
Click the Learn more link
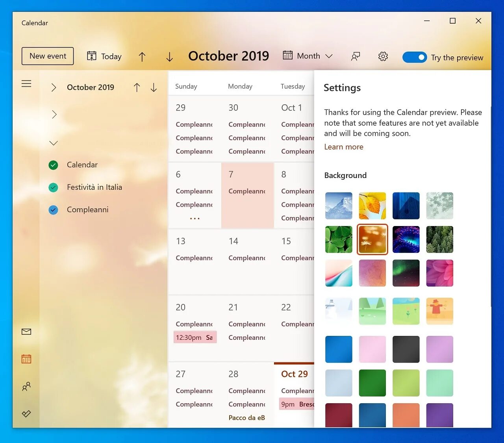[x=343, y=146]
